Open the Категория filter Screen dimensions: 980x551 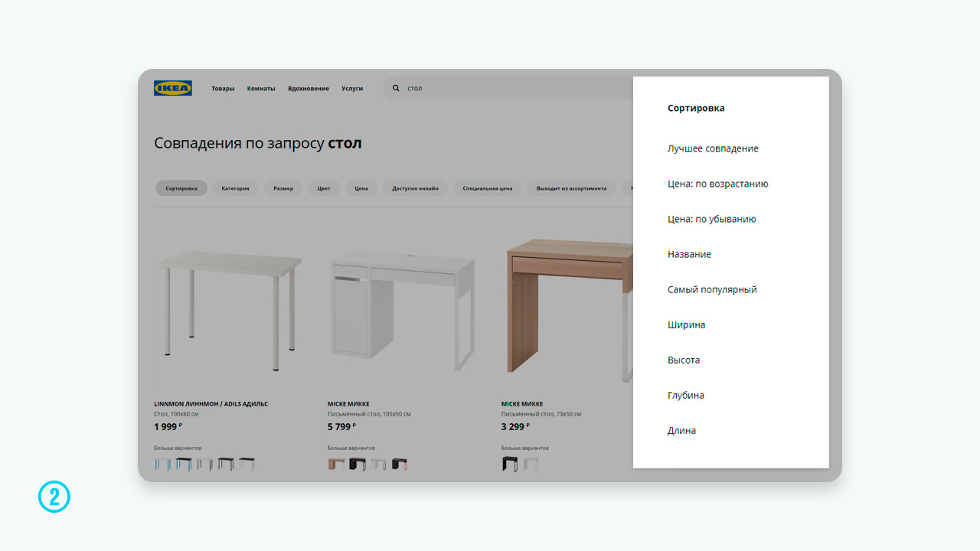pos(235,188)
